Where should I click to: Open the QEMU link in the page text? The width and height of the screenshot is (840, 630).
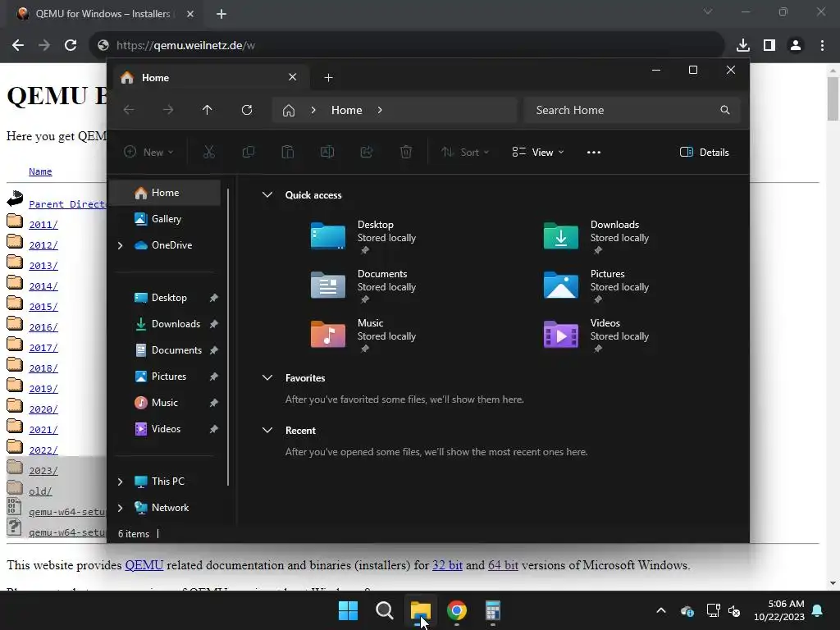point(144,565)
